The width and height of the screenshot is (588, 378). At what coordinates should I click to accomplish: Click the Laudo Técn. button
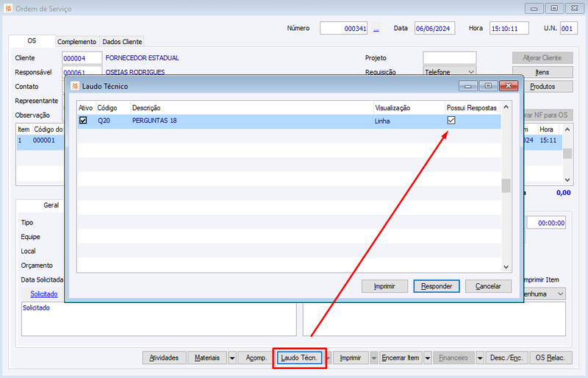click(x=299, y=358)
